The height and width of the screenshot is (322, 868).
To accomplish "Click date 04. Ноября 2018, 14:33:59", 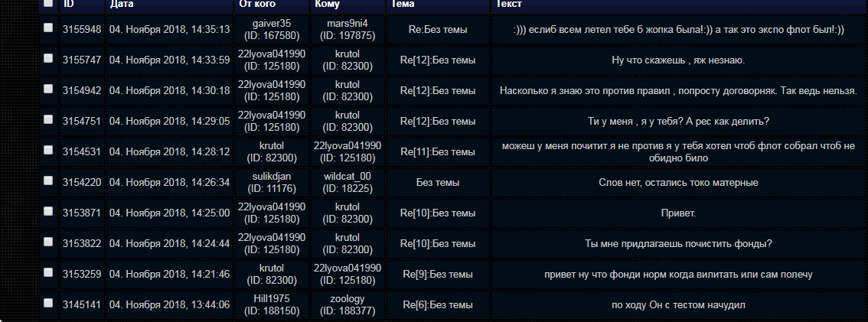I will point(169,60).
